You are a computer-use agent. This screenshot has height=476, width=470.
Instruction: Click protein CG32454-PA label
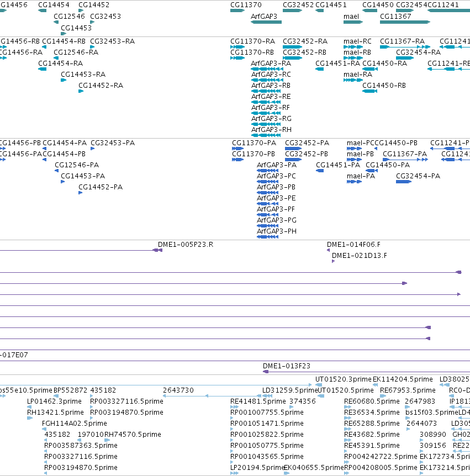pyautogui.click(x=418, y=176)
